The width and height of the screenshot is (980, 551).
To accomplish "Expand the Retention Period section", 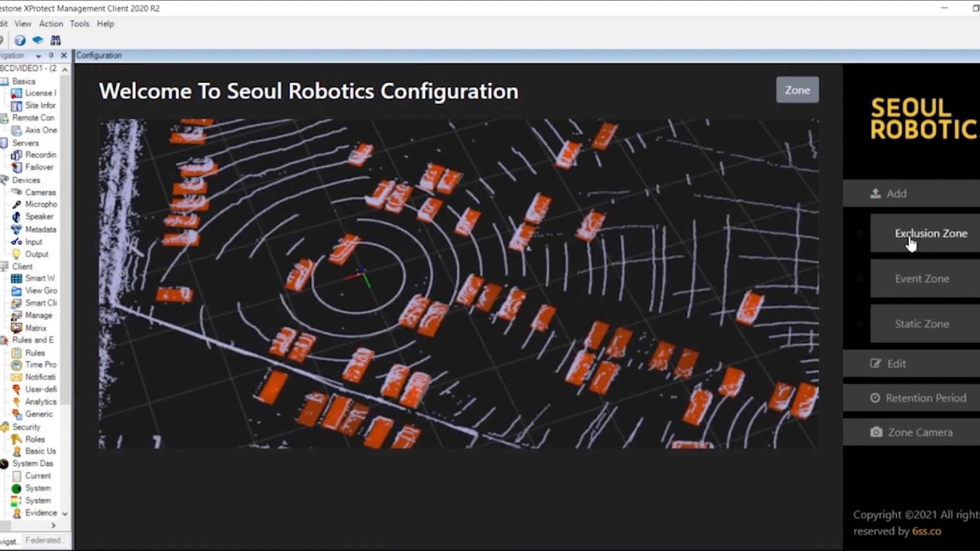I will click(911, 398).
